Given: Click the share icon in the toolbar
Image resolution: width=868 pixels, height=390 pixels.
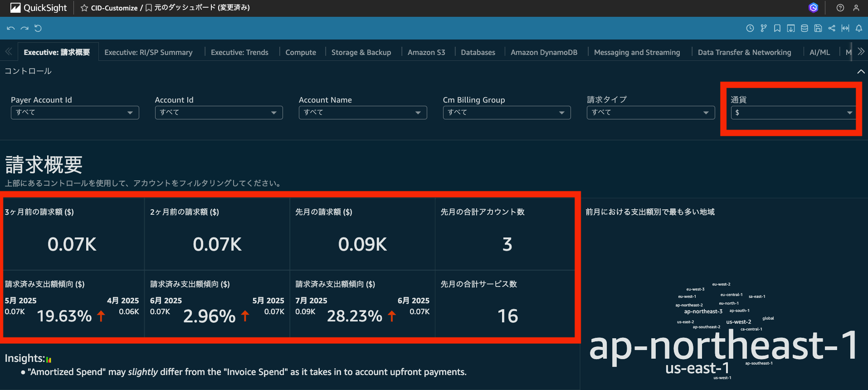Looking at the screenshot, I should (x=832, y=28).
